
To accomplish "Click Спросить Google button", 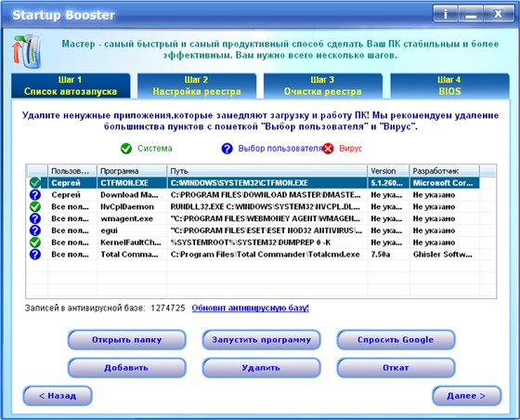I will pyautogui.click(x=396, y=340).
